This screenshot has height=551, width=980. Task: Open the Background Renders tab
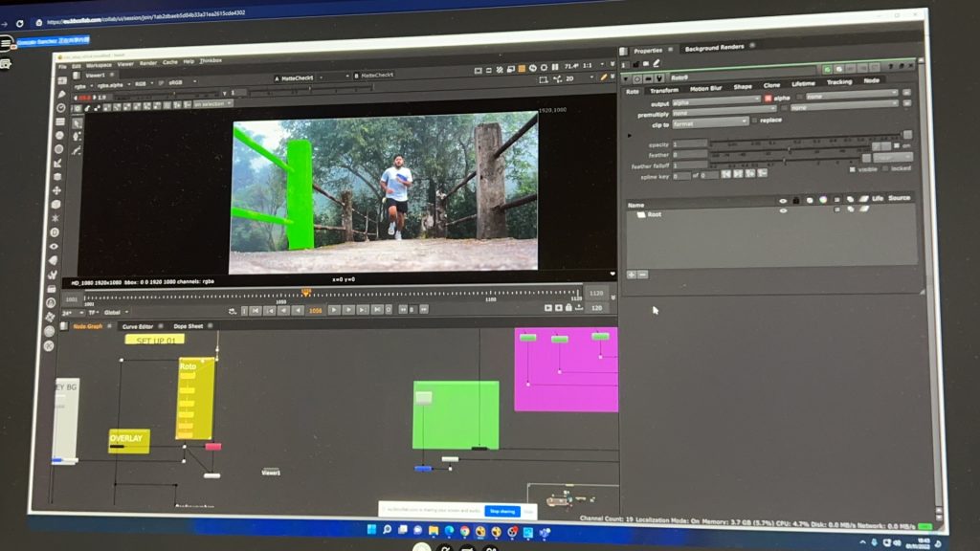pyautogui.click(x=714, y=48)
